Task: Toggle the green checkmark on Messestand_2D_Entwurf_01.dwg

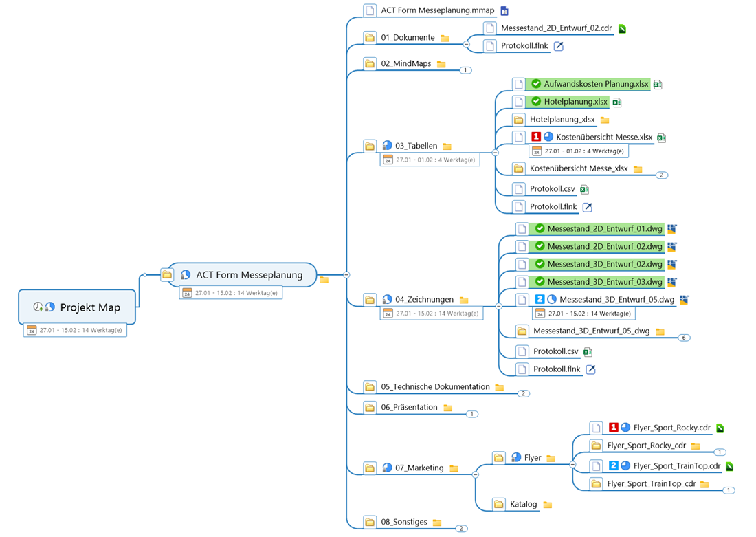Action: click(x=540, y=229)
